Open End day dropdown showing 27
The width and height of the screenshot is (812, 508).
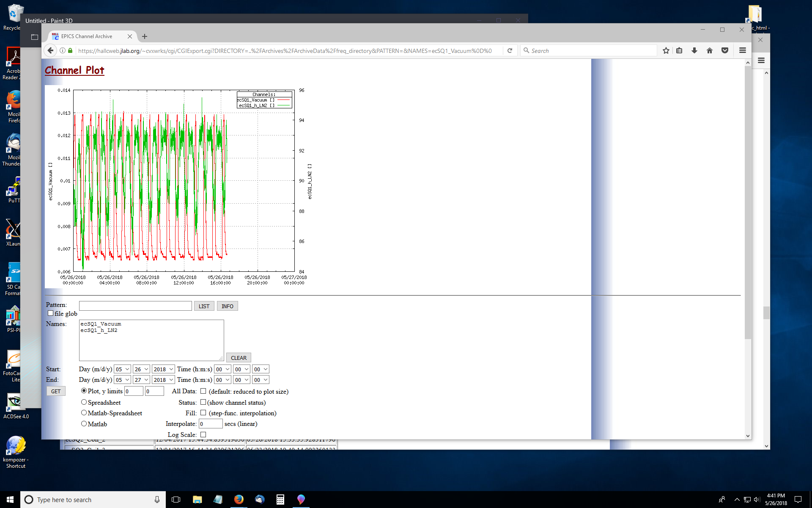(x=141, y=380)
